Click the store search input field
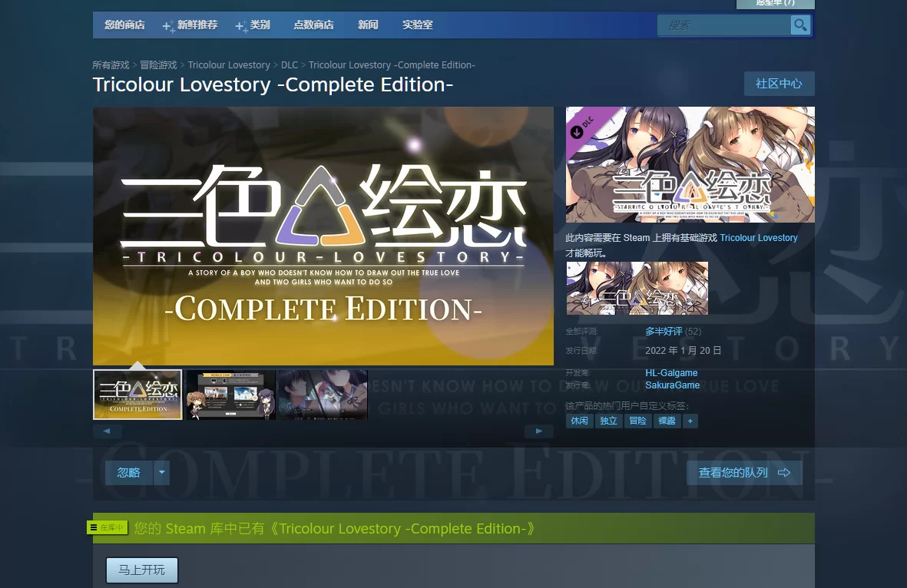Image resolution: width=907 pixels, height=588 pixels. (x=723, y=25)
